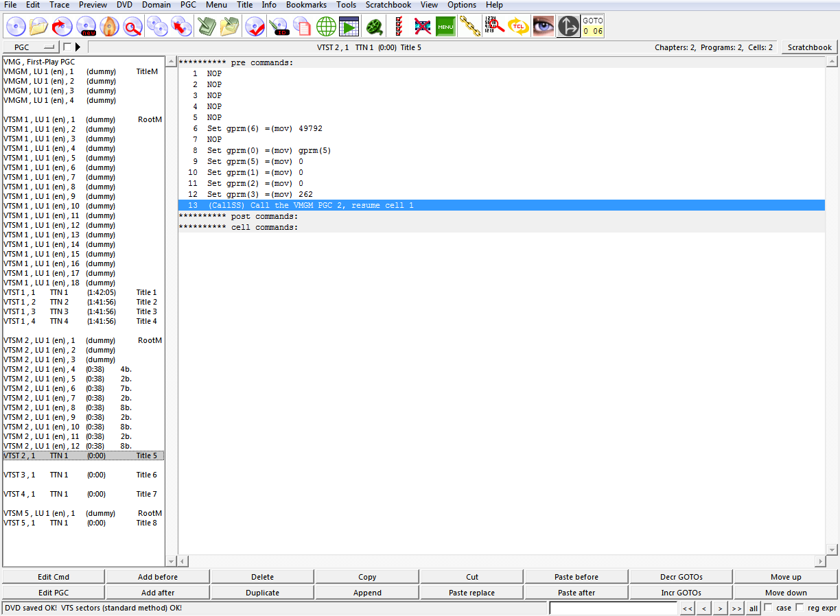Open the PGC mode dropdown
Viewport: 840px width, 616px height.
[x=31, y=47]
